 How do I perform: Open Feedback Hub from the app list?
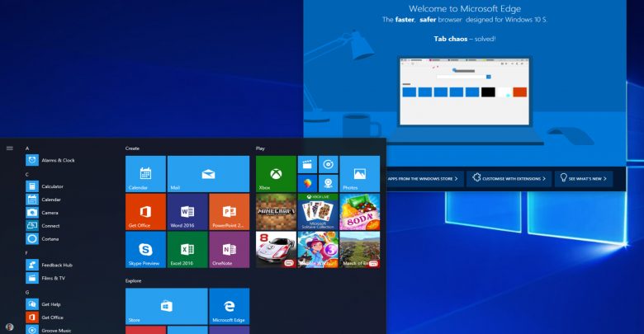pyautogui.click(x=50, y=265)
